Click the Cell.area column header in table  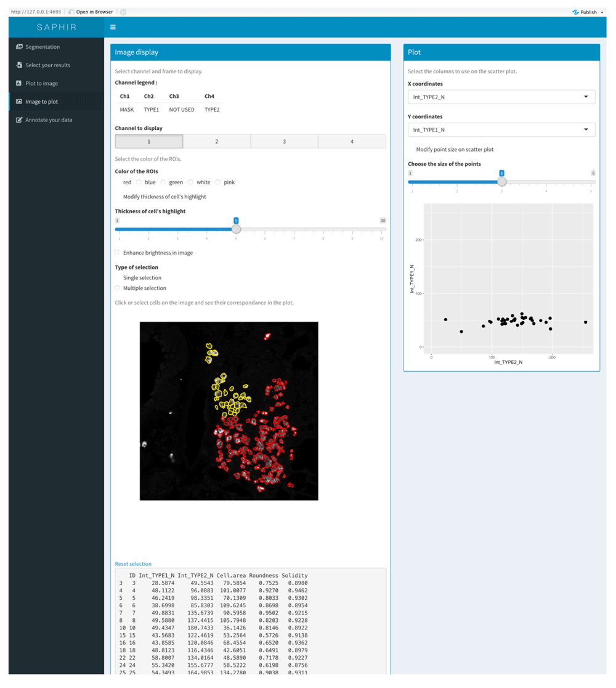pos(231,575)
